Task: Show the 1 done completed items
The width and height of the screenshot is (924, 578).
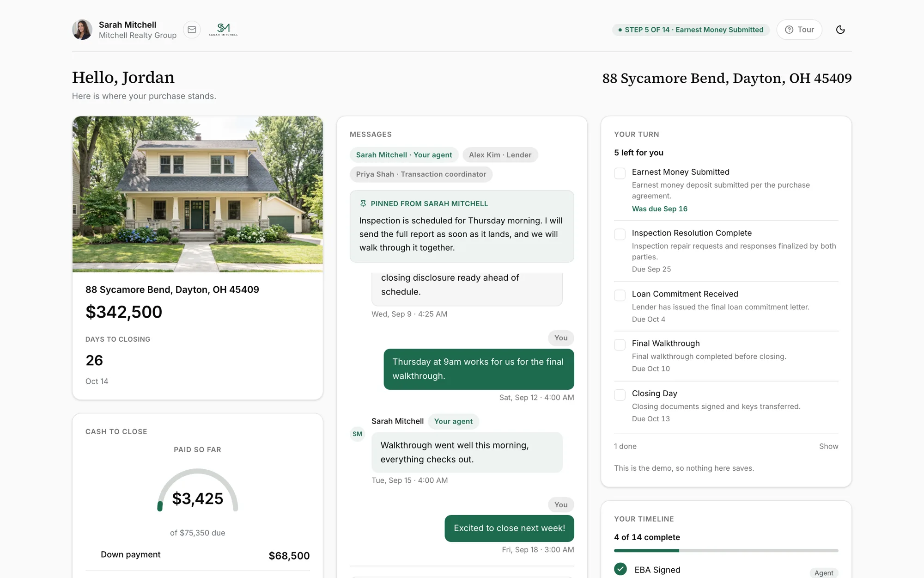Action: coord(828,446)
